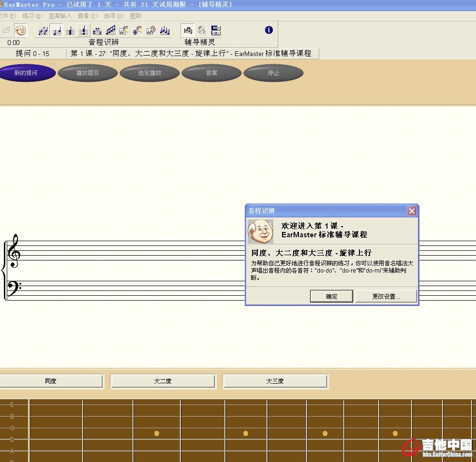Select the melodic dictation exercise icon
The width and height of the screenshot is (476, 462).
coord(164,30)
